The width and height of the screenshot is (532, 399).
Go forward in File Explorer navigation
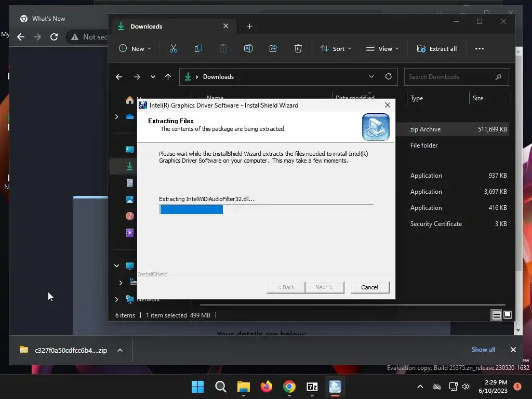(137, 77)
